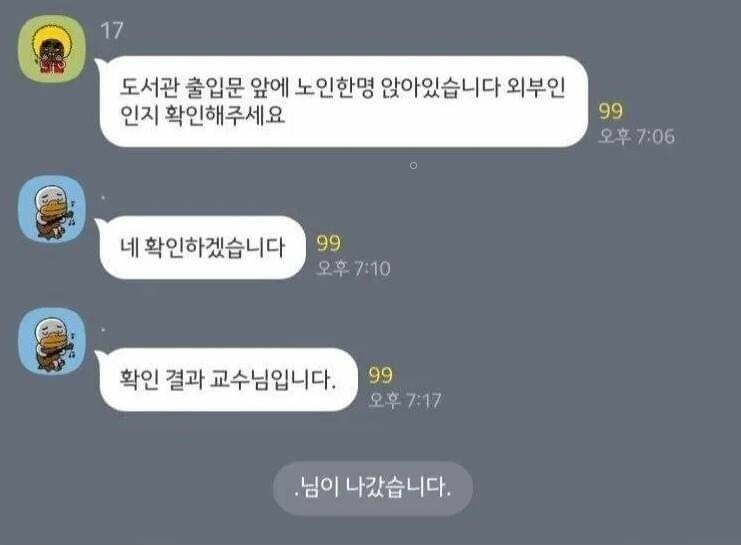Tap the duck violinist avatar beside the 7:10 message
The height and width of the screenshot is (545, 741).
pyautogui.click(x=52, y=209)
